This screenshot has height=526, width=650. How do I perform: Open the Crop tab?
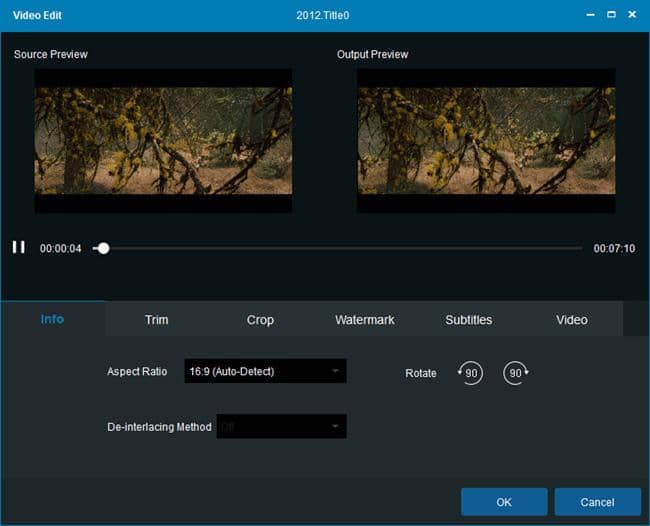coord(260,320)
